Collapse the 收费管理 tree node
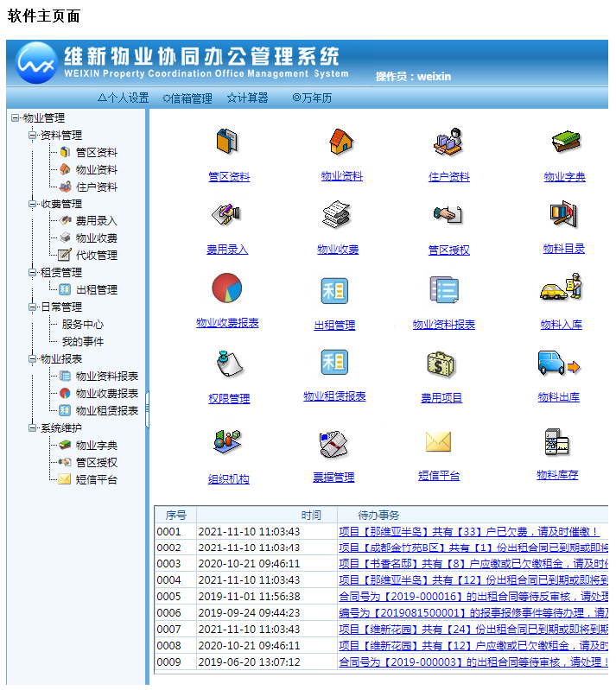Viewport: 616px width, 690px height. pyautogui.click(x=32, y=205)
